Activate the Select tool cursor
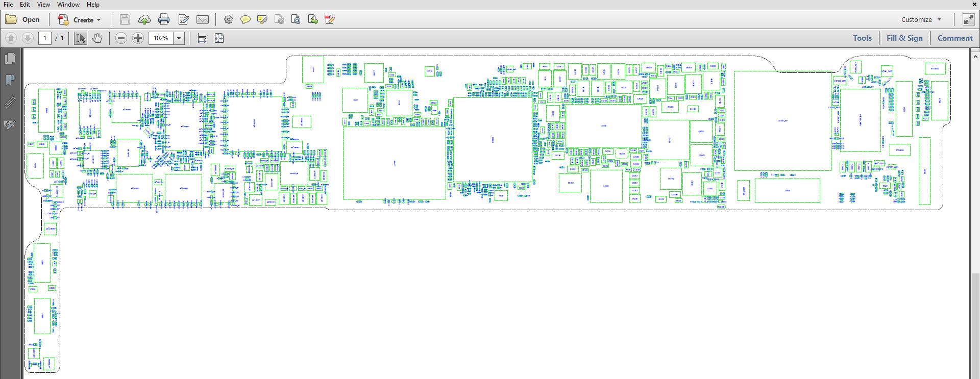Screen dimensions: 980x379 [81, 38]
